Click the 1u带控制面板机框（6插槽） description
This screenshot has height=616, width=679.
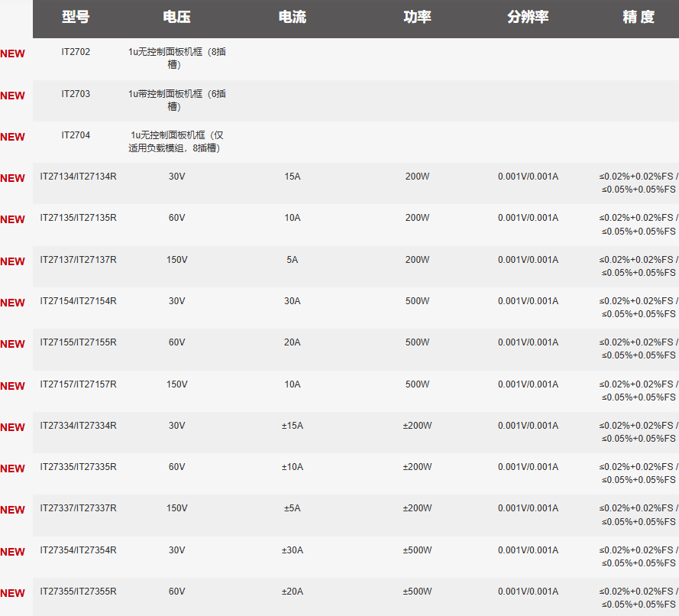pyautogui.click(x=176, y=100)
